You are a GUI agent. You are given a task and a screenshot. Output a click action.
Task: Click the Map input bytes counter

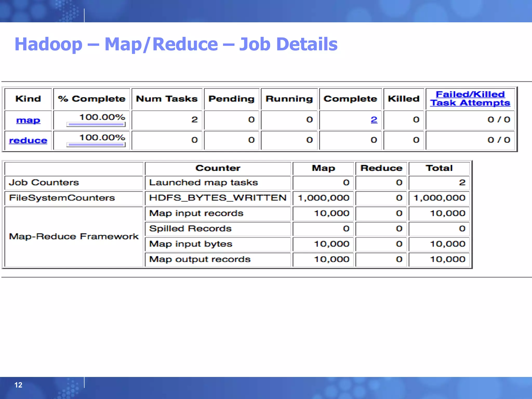(218, 244)
